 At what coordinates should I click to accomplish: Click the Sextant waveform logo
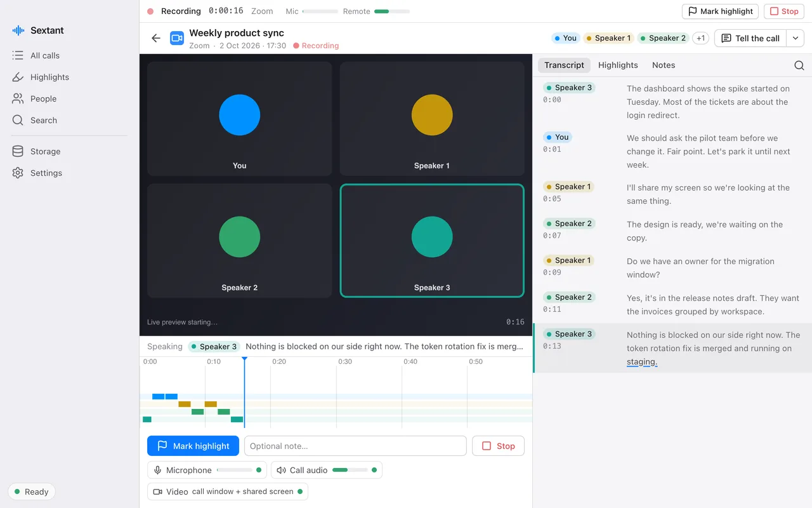tap(18, 30)
